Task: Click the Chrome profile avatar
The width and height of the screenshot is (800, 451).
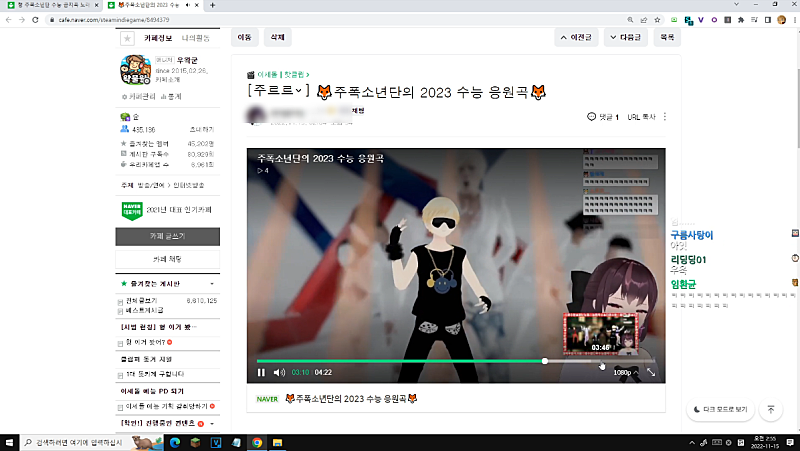Action: pyautogui.click(x=782, y=20)
